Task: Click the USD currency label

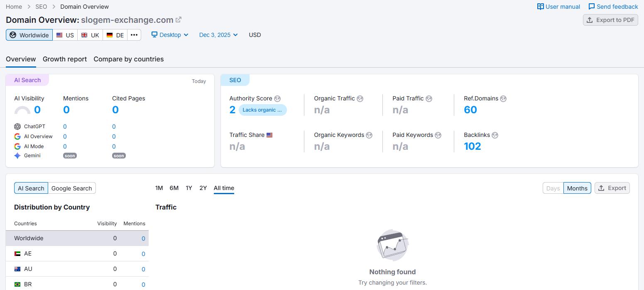Action: 255,35
